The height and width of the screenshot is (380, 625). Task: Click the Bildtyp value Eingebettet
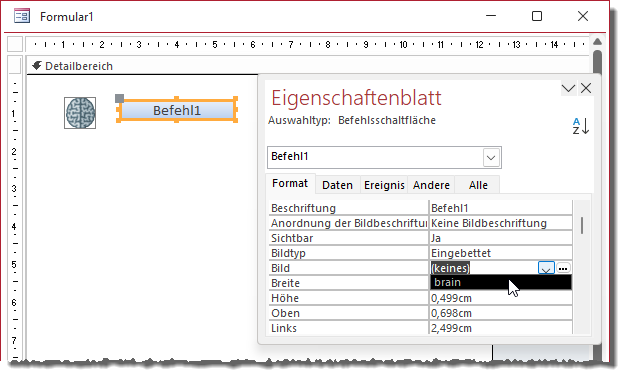coord(501,253)
